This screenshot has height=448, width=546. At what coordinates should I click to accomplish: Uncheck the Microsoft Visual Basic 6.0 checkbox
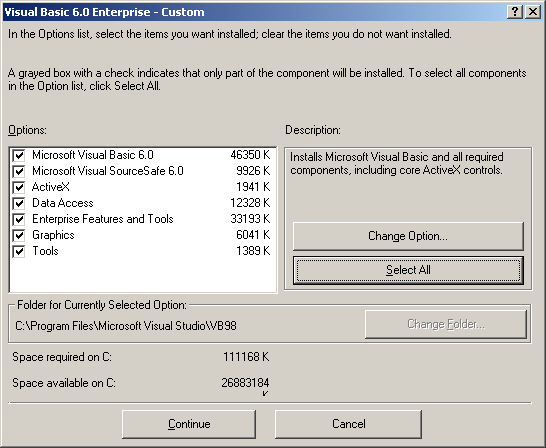tap(19, 155)
